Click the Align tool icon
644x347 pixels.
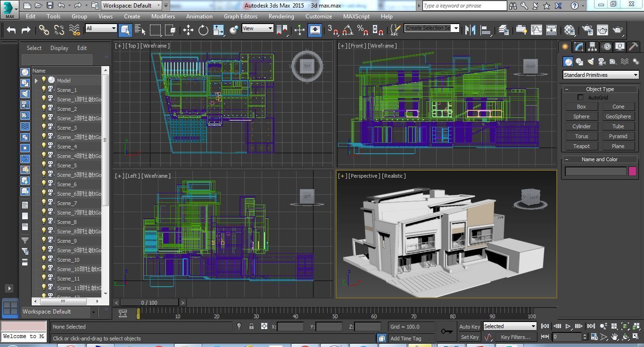pyautogui.click(x=485, y=30)
